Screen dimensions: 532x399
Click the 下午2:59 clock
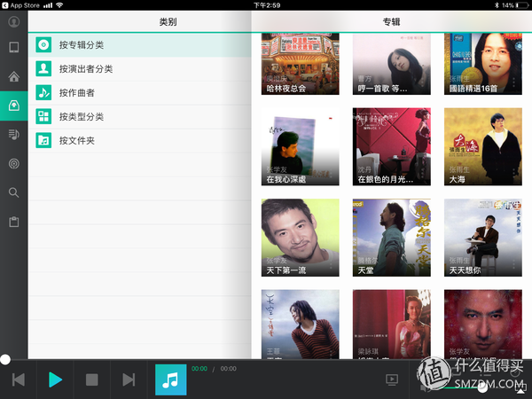click(x=267, y=5)
